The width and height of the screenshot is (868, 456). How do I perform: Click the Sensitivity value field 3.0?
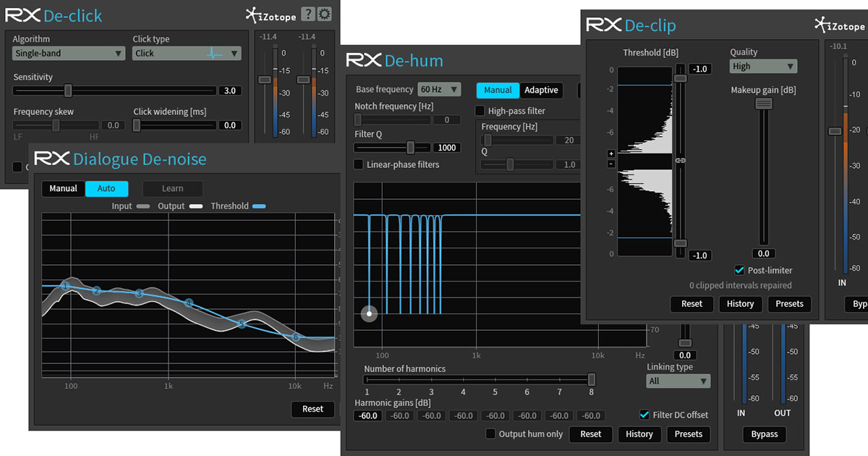point(229,91)
